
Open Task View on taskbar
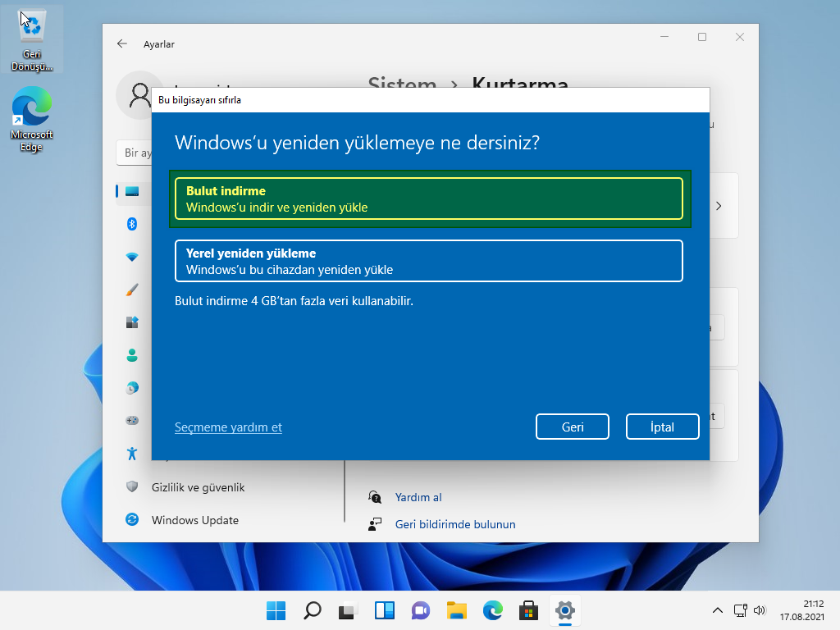click(x=348, y=610)
